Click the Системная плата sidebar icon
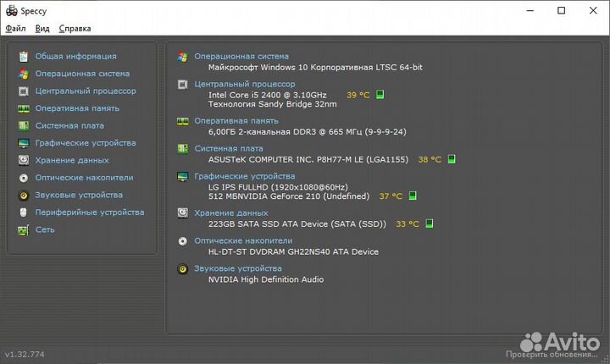The width and height of the screenshot is (610, 364). [24, 125]
